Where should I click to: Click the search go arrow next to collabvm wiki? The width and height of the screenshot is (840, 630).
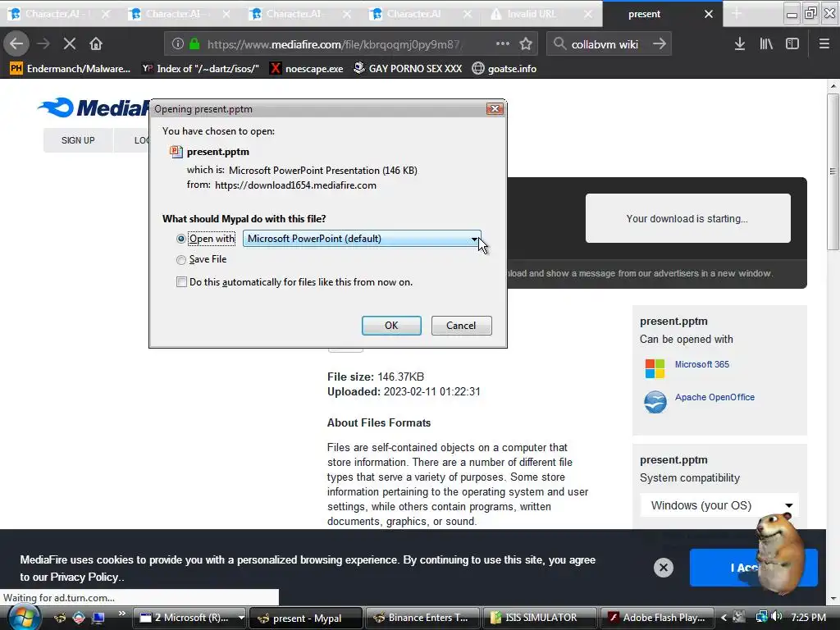click(660, 44)
